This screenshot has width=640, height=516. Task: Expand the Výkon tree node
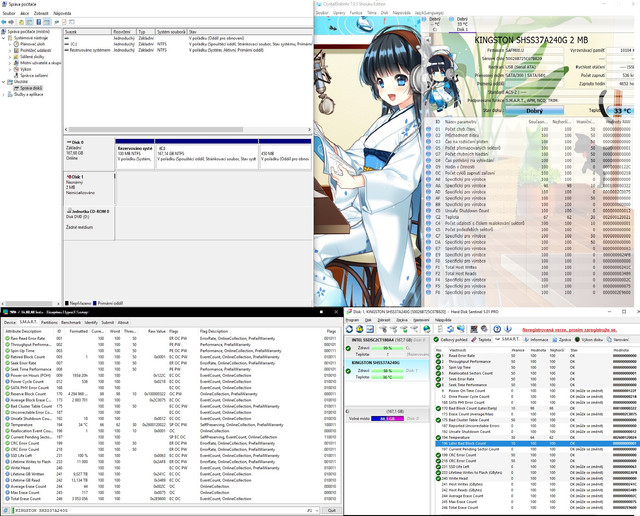(x=10, y=69)
